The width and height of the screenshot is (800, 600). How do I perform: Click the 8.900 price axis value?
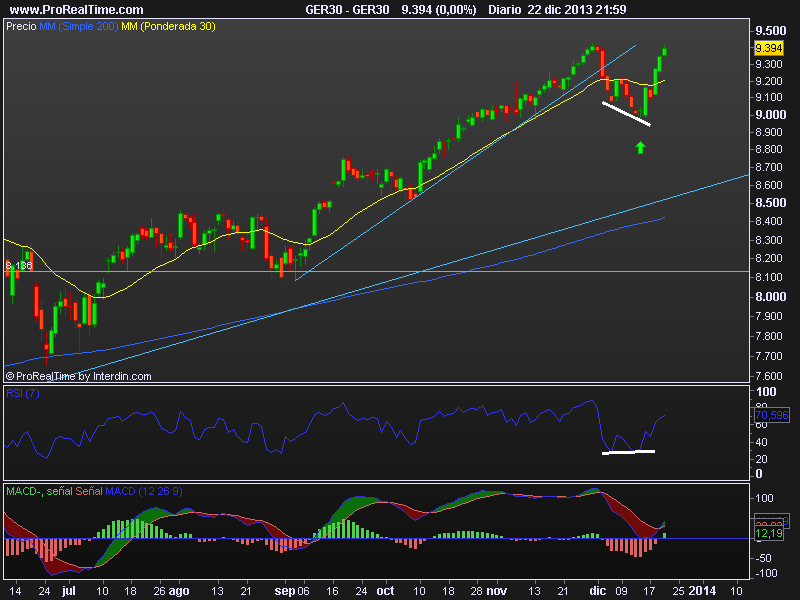pos(769,132)
